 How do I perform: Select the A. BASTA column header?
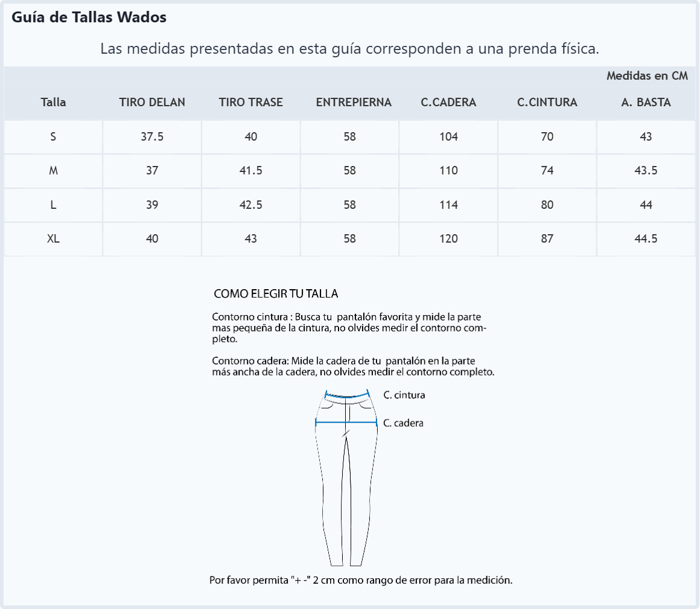pos(646,102)
